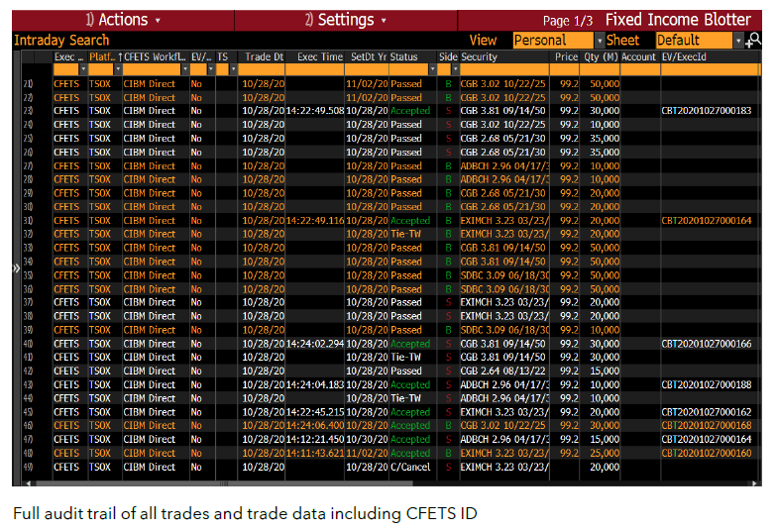The image size is (776, 532).
Task: Click exec time 14:24:02.294
Action: click(315, 344)
